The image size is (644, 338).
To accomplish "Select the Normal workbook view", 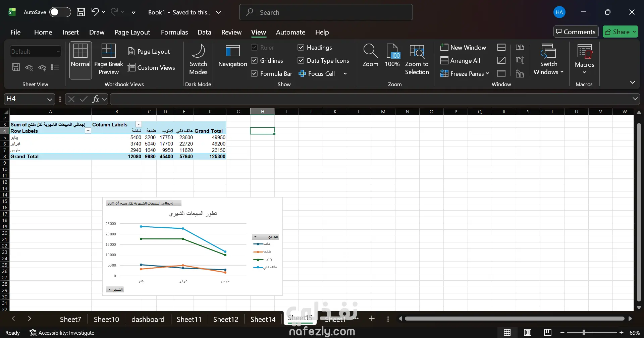I will [x=80, y=60].
